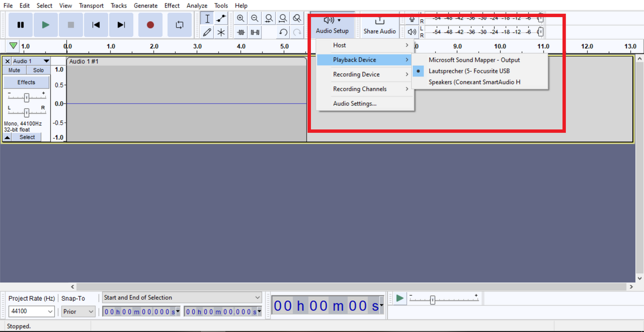644x332 pixels.
Task: Close the Audio 1 track
Action: point(7,61)
